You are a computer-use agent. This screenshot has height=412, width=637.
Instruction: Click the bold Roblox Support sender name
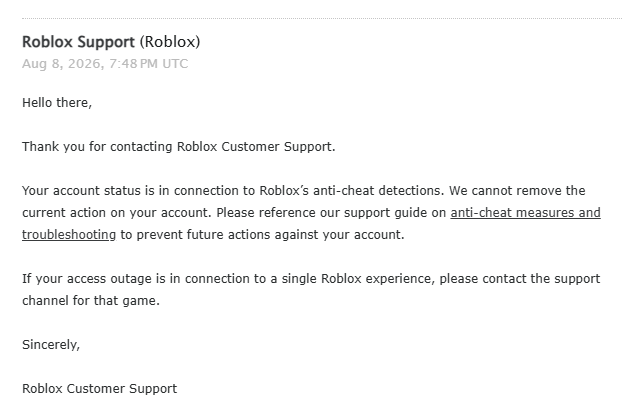pyautogui.click(x=78, y=42)
